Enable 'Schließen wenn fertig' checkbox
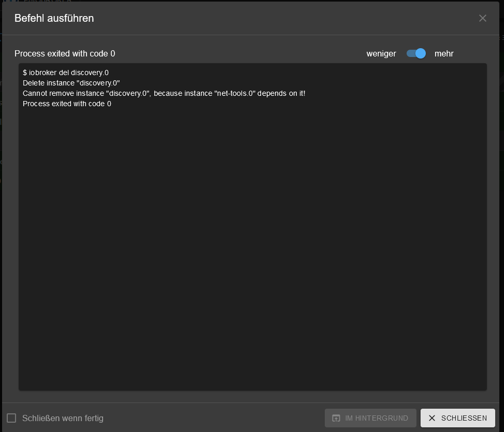 (x=11, y=418)
